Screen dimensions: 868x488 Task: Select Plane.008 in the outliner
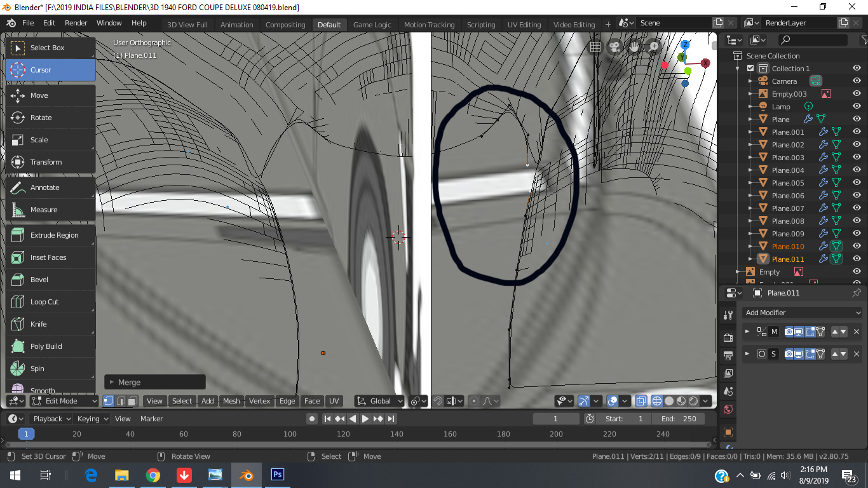click(787, 220)
